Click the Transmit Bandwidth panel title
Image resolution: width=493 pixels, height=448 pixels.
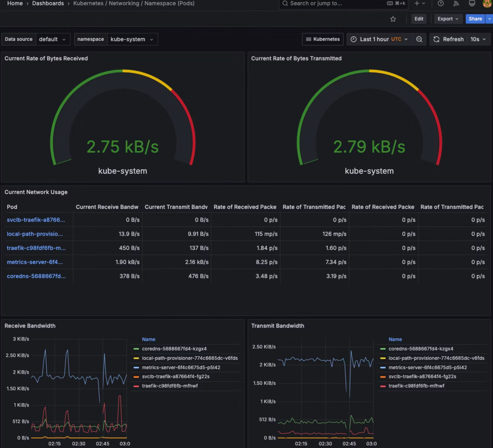point(278,326)
